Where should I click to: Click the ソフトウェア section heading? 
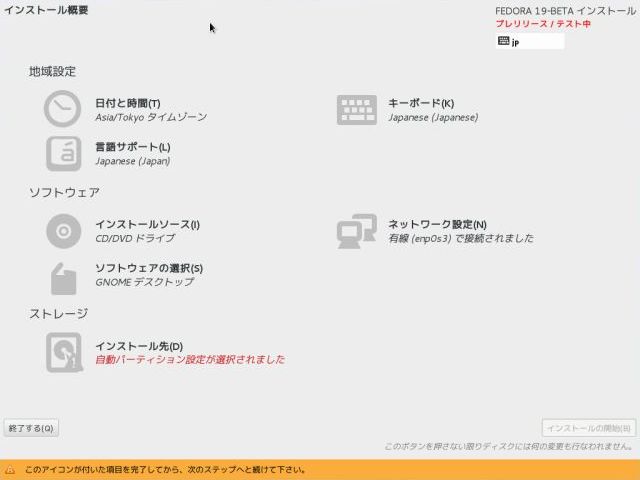(64, 192)
